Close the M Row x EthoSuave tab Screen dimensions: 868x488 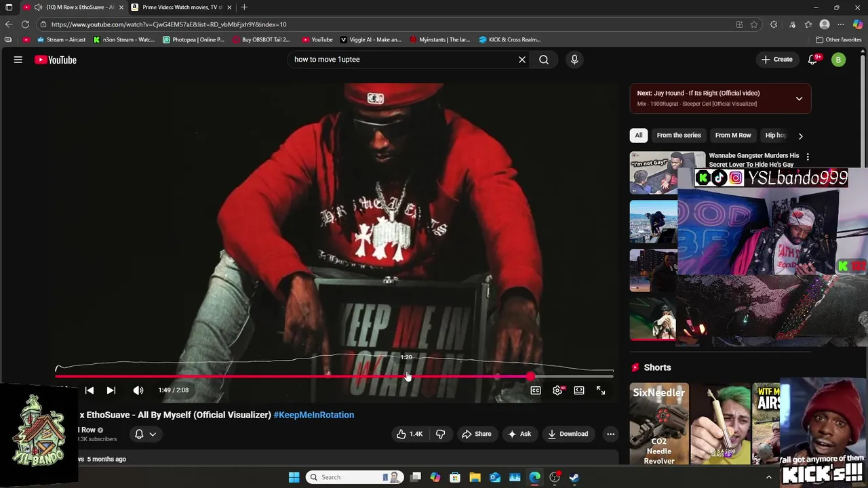click(121, 7)
